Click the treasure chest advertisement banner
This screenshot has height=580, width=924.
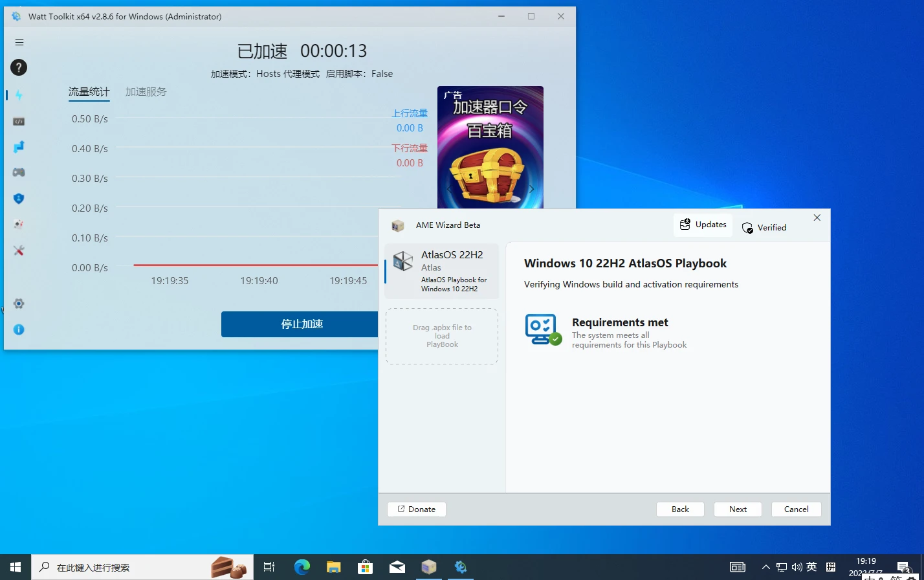490,148
